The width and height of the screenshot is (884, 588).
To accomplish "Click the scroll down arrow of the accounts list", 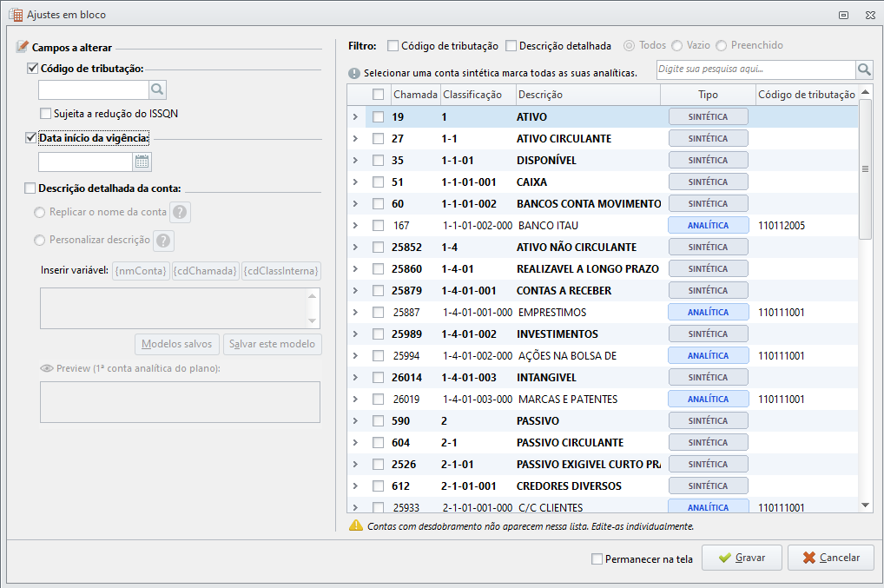I will coord(866,505).
